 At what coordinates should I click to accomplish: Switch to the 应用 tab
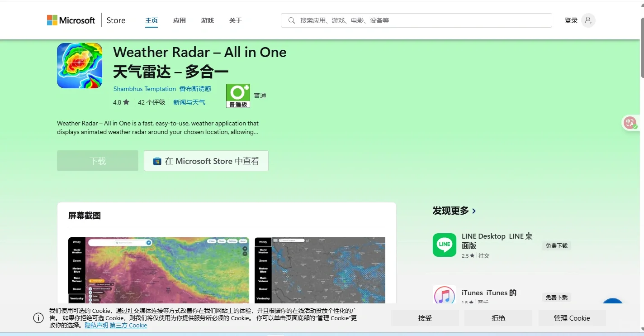coord(180,20)
